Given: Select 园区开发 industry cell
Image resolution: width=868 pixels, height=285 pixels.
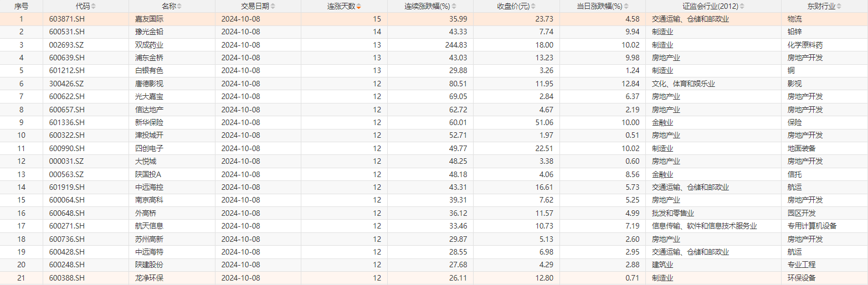Looking at the screenshot, I should (802, 213).
